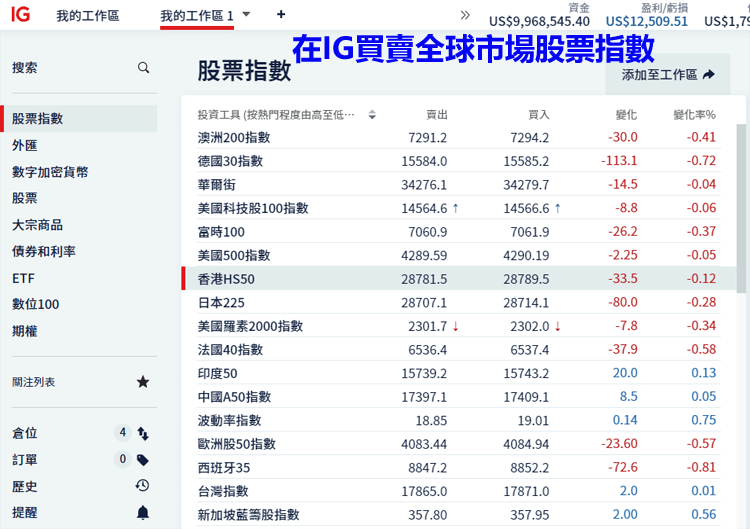Switch to 我的工作區 tab
The height and width of the screenshot is (529, 750).
(x=88, y=16)
